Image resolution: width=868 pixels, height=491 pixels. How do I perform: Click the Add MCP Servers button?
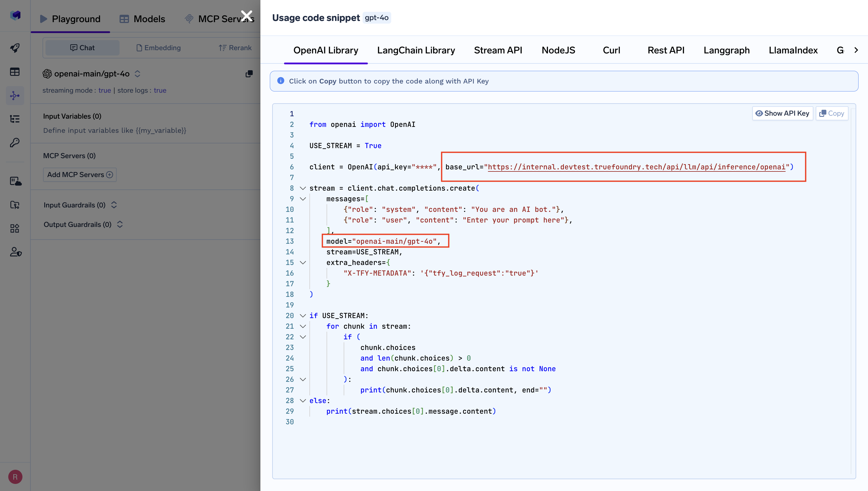click(x=80, y=175)
